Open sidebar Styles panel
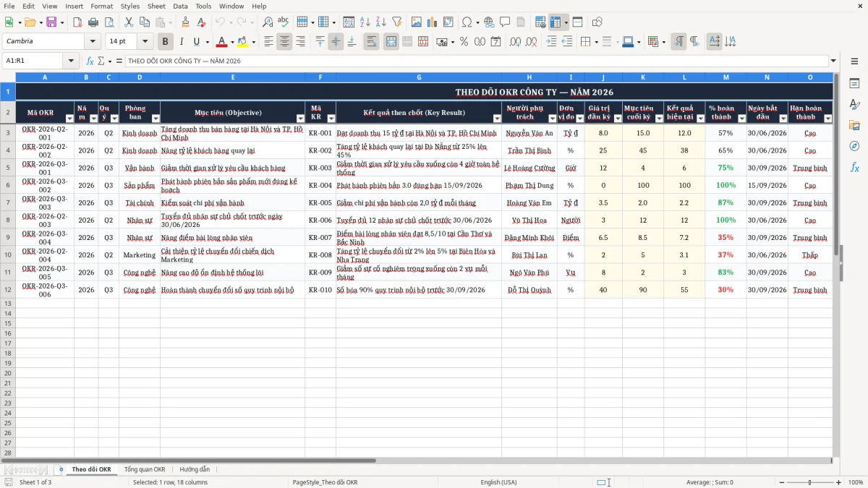868x488 pixels. click(854, 105)
